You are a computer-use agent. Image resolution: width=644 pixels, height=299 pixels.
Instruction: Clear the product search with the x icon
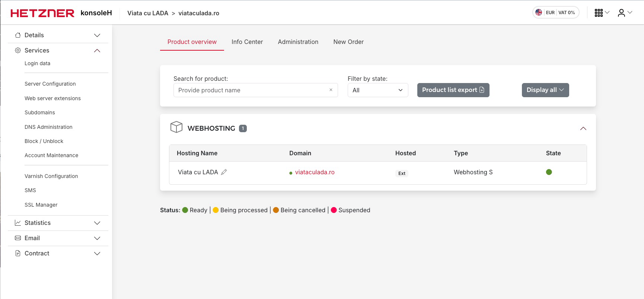click(331, 90)
